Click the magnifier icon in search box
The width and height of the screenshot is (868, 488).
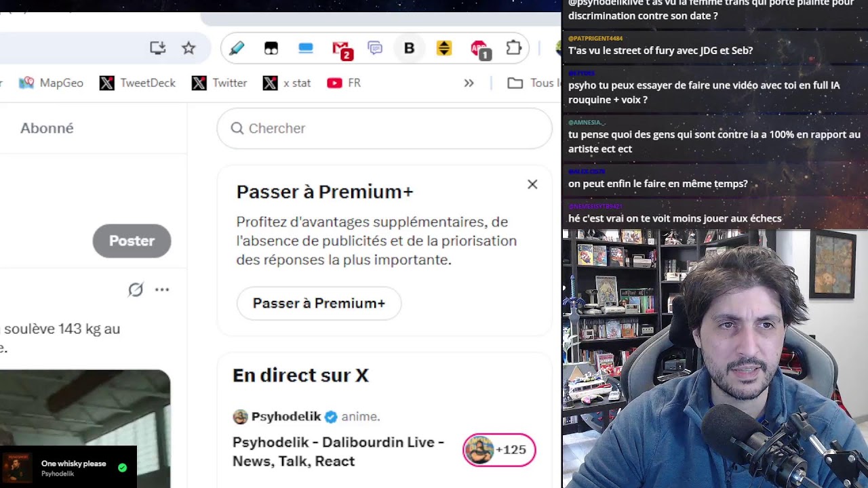pos(237,128)
